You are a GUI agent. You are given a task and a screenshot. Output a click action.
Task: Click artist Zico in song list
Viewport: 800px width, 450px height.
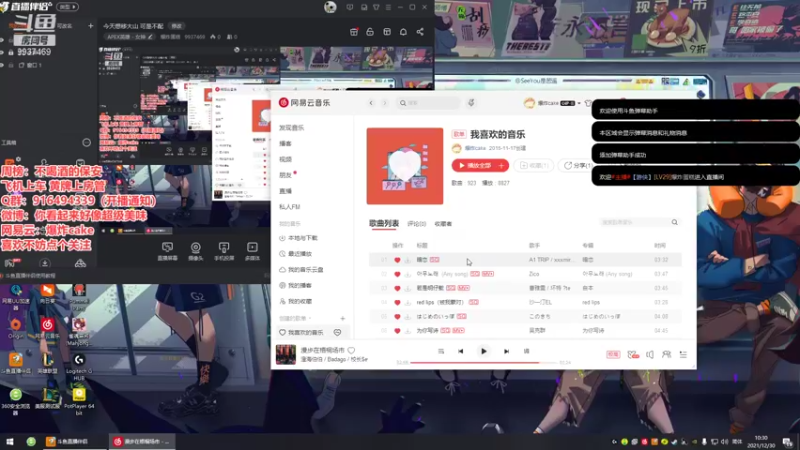pos(534,274)
